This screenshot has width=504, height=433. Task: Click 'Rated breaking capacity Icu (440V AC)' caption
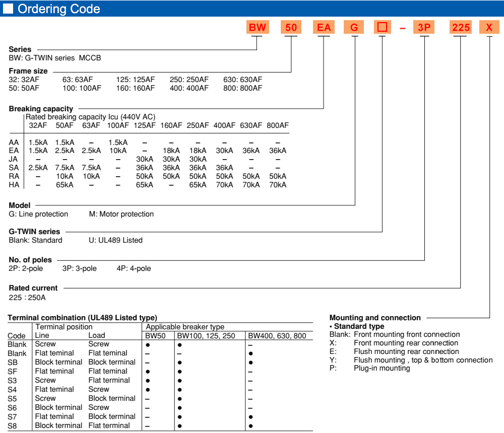point(90,117)
